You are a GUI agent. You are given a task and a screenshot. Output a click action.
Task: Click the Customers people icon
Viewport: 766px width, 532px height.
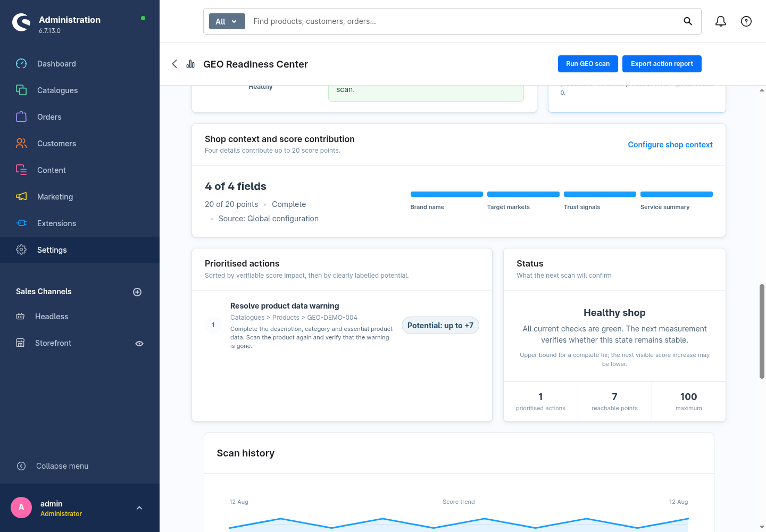(21, 144)
